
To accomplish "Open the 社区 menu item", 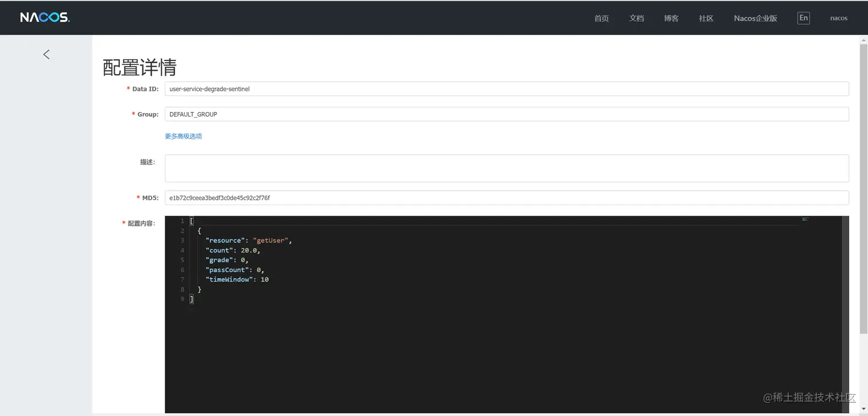I will click(x=706, y=18).
